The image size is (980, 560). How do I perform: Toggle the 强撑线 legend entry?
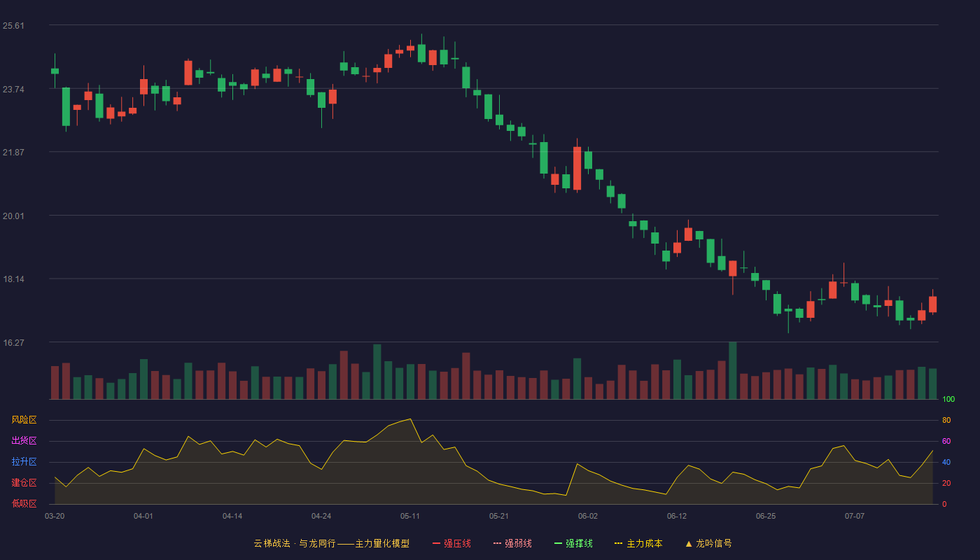pos(573,543)
